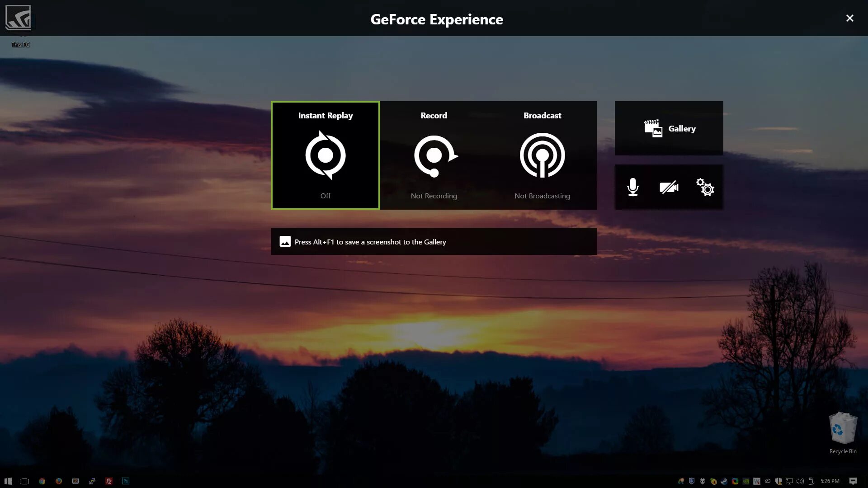
Task: Click the GeForce Experience title text
Action: [x=437, y=19]
